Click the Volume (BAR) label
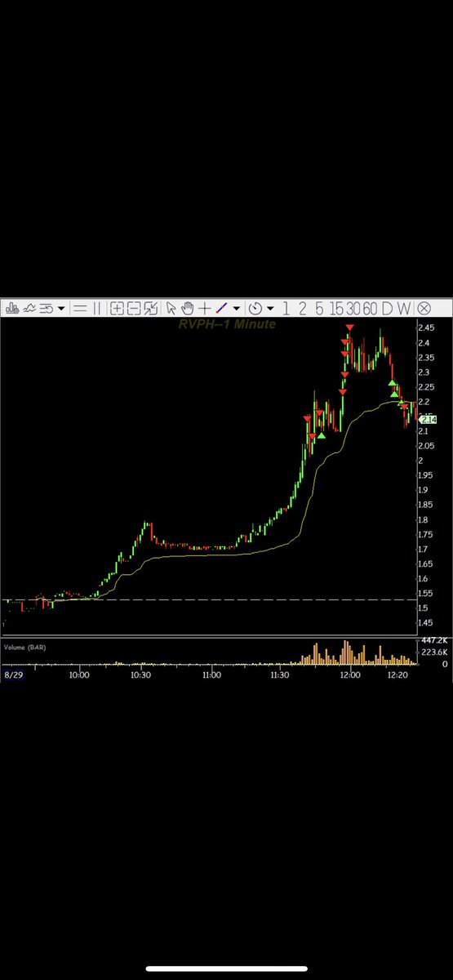The height and width of the screenshot is (980, 453). tap(26, 646)
